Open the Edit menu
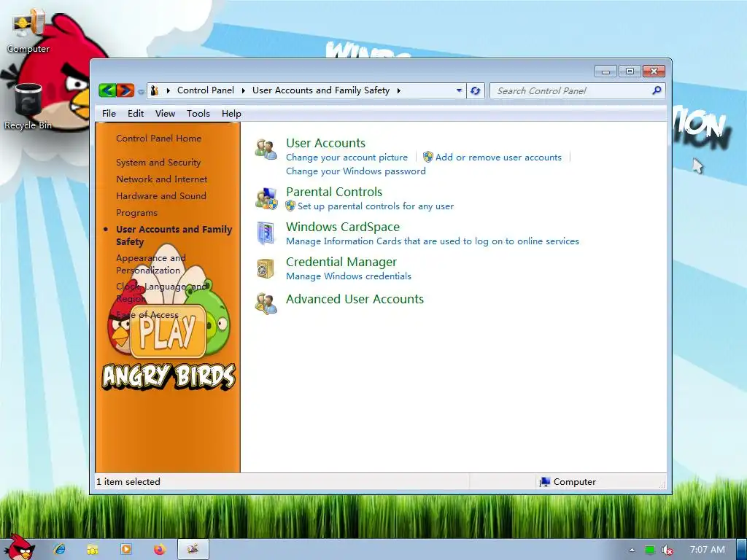Image resolution: width=747 pixels, height=560 pixels. pyautogui.click(x=136, y=113)
